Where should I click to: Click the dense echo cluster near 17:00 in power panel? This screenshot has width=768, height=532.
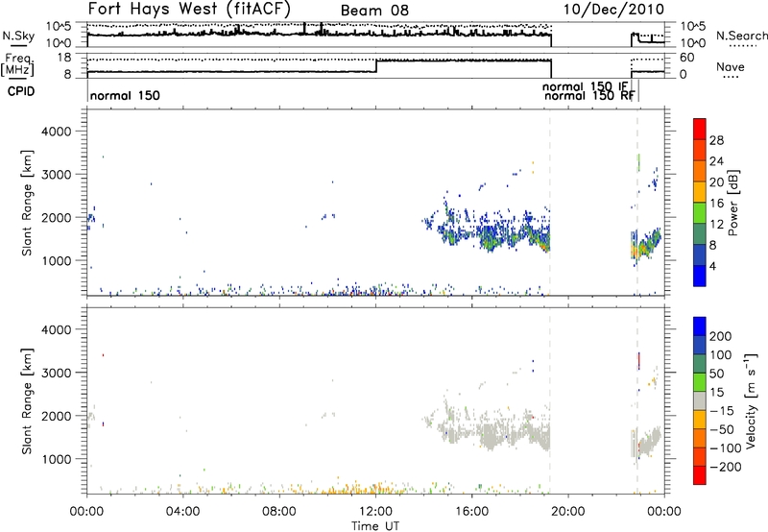click(x=490, y=237)
